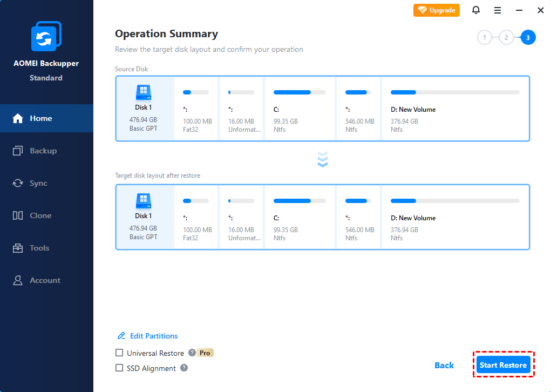551x392 pixels.
Task: Open Universal Restore help question mark
Action: coord(192,353)
